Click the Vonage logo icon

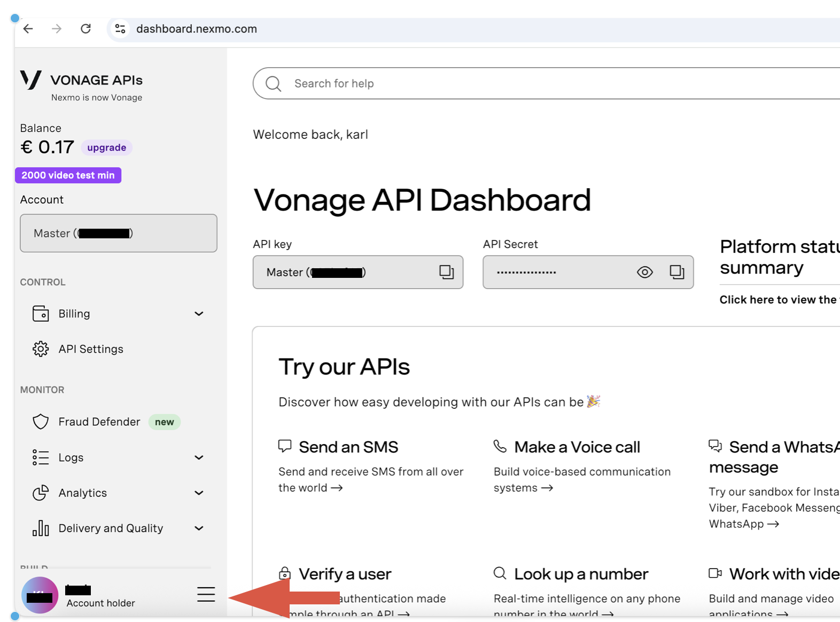tap(31, 80)
